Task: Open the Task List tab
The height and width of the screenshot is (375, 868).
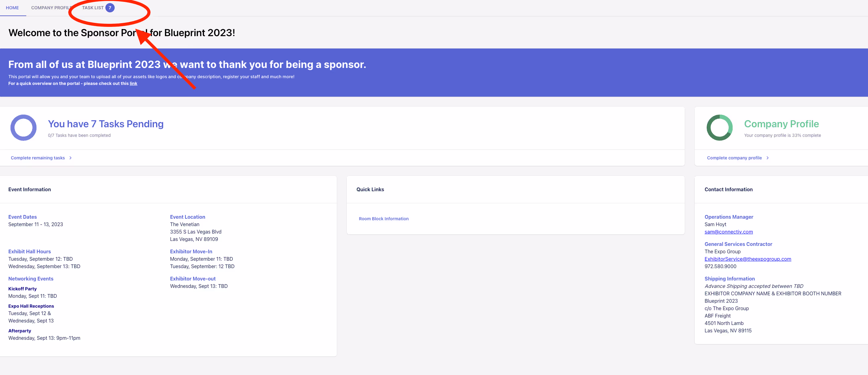Action: pyautogui.click(x=93, y=8)
